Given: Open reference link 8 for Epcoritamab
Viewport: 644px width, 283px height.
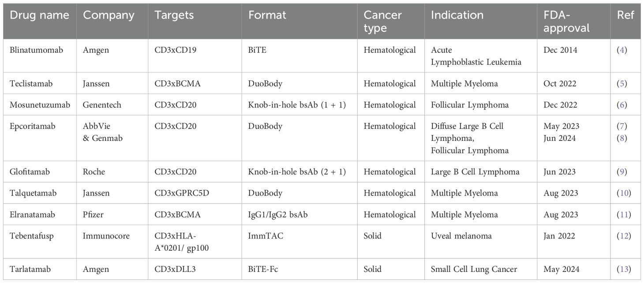Looking at the screenshot, I should pyautogui.click(x=623, y=138).
